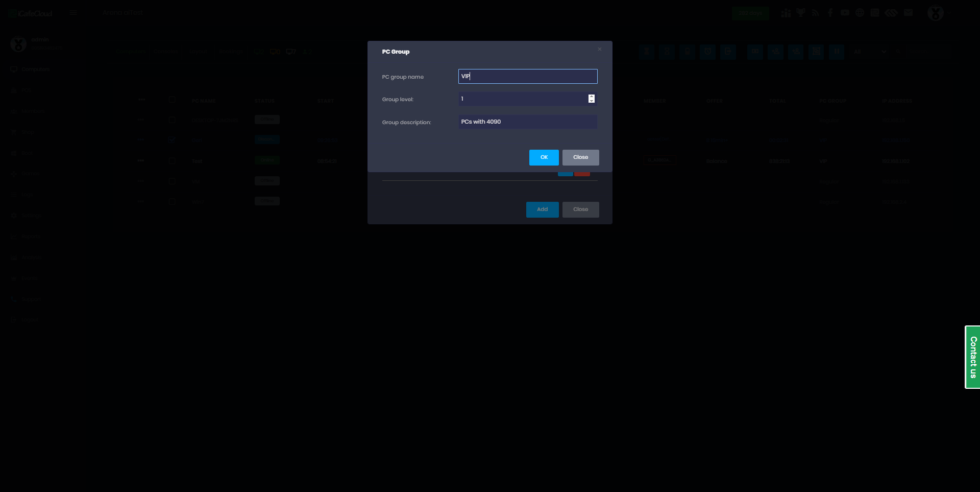This screenshot has width=980, height=492.
Task: Check the VM row checkbox
Action: pyautogui.click(x=172, y=181)
